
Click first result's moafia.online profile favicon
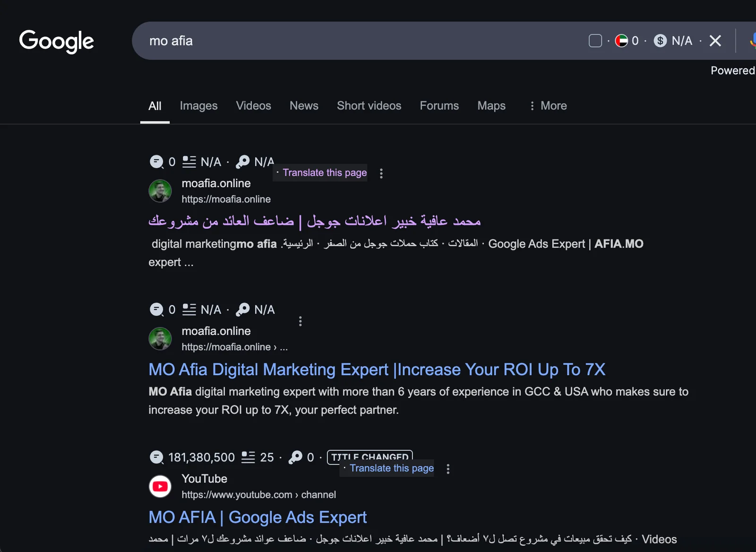pyautogui.click(x=160, y=191)
